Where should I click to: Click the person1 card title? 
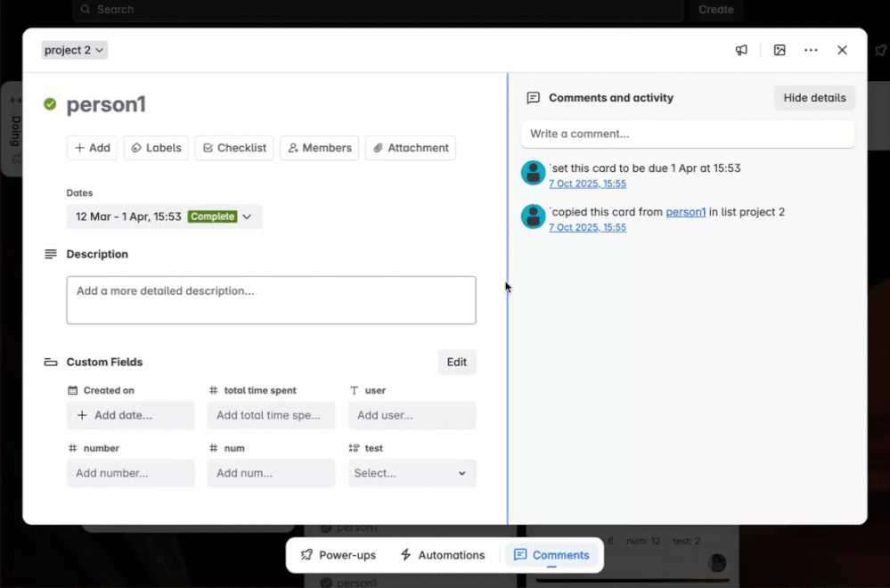pos(106,104)
